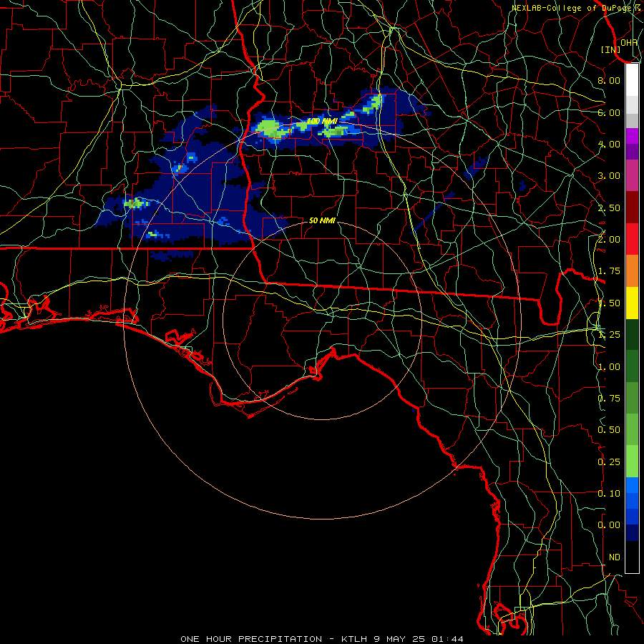Select the light blue swatch beside 0.10
This screenshot has height=644, width=644.
(632, 485)
